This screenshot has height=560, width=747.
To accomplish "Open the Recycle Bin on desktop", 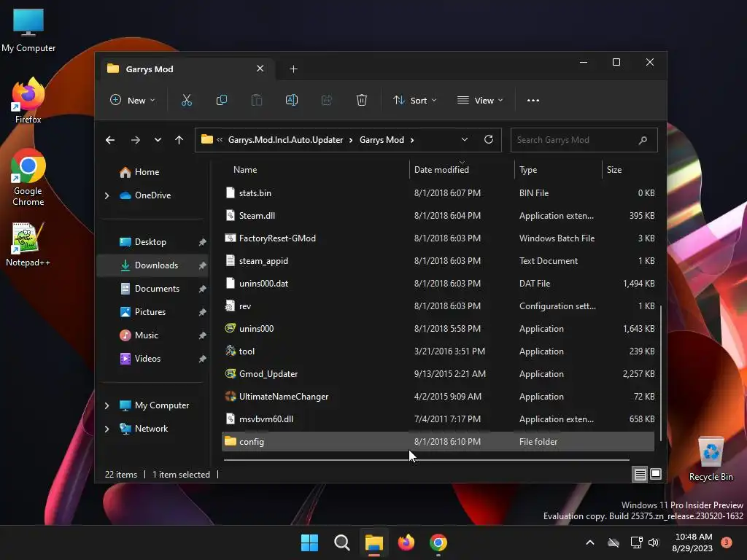I will [711, 459].
